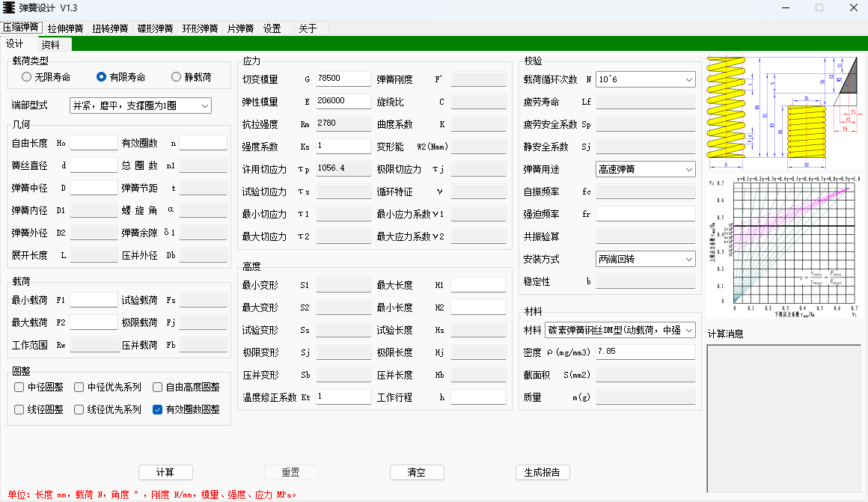Click the 密度 field showing 7.85
This screenshot has width=868, height=502.
[x=646, y=352]
